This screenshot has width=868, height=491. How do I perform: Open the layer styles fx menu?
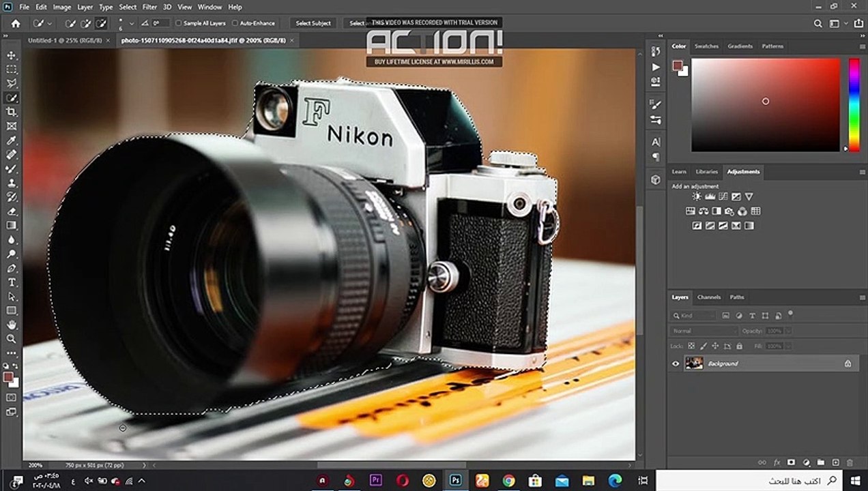point(777,462)
